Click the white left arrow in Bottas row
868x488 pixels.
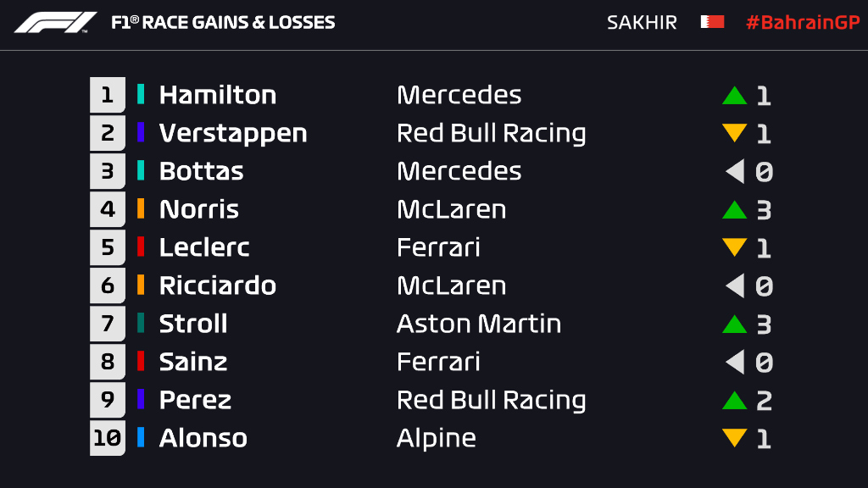(735, 171)
